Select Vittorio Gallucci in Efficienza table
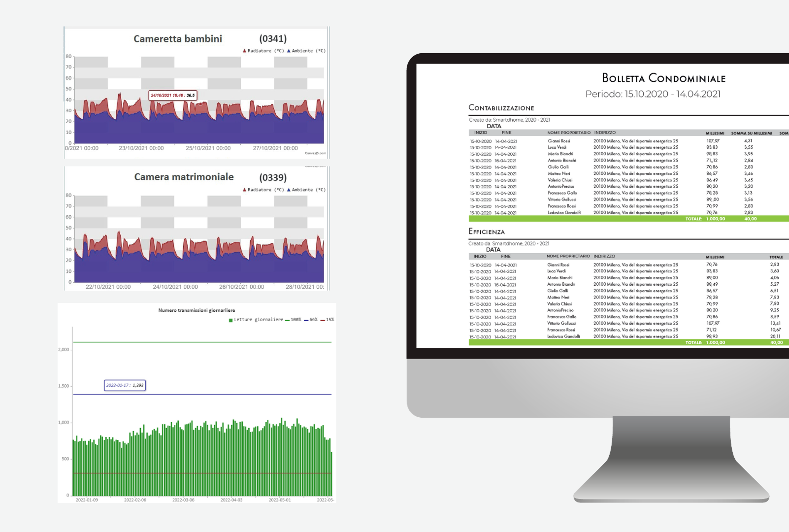Viewport: 789px width, 532px height. [x=561, y=323]
